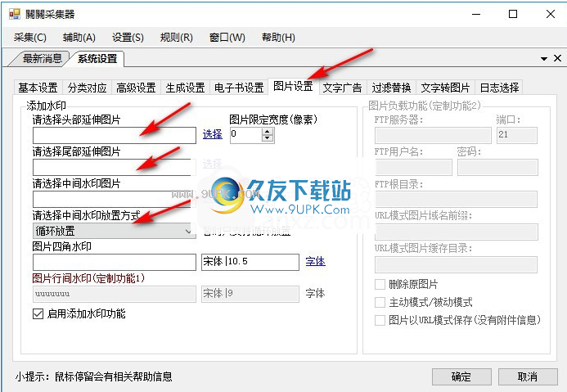Click the FTP服务器 input field

(x=433, y=135)
